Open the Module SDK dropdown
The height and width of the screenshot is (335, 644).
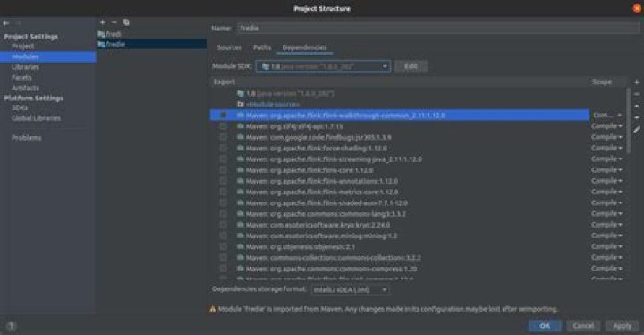[323, 66]
